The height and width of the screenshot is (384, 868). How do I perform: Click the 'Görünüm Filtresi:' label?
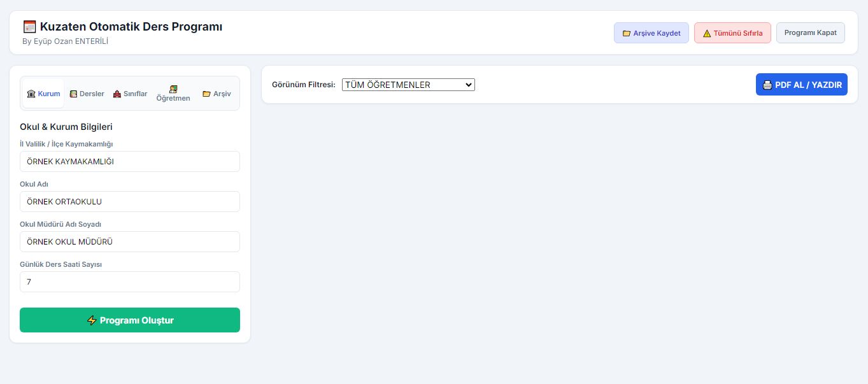click(304, 85)
